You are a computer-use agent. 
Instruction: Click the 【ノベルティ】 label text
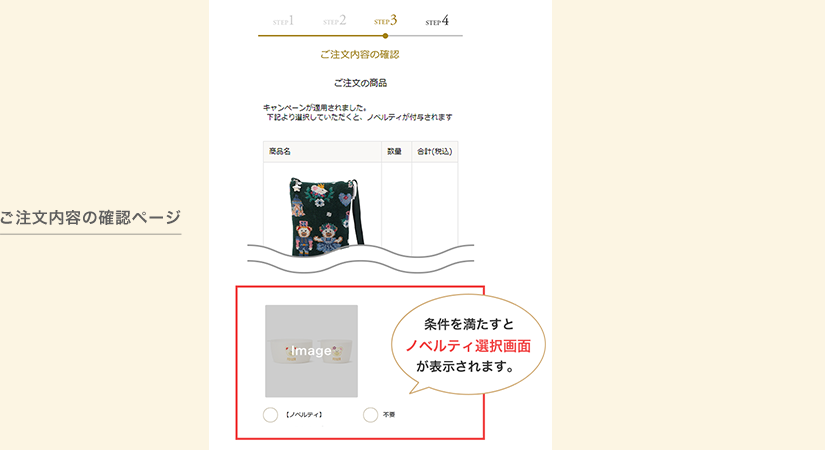click(x=304, y=415)
